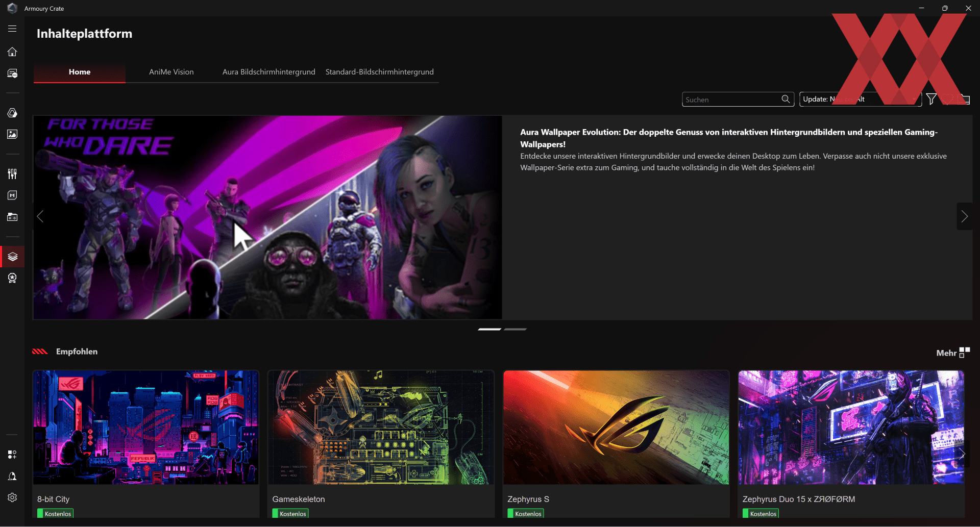Click the Kostenlos badge under Zephyrus S

tap(526, 514)
